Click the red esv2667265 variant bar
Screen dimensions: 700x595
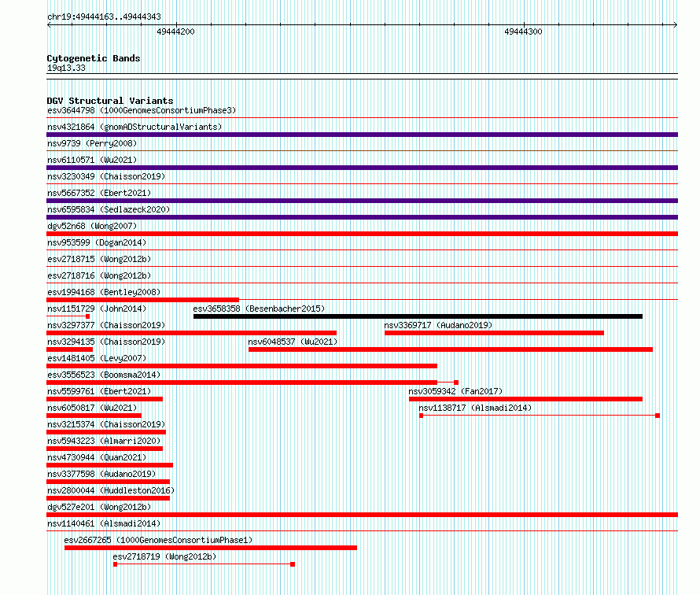pyautogui.click(x=211, y=548)
